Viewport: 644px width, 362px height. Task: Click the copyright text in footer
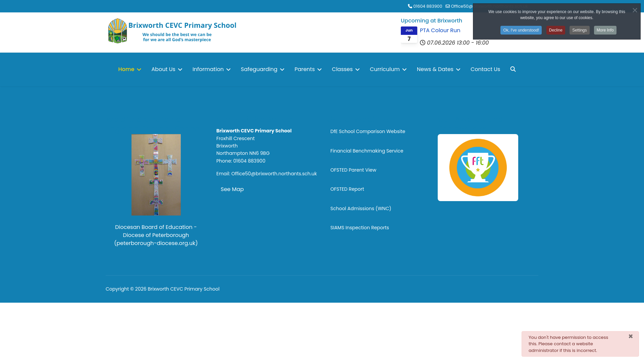[x=162, y=289]
